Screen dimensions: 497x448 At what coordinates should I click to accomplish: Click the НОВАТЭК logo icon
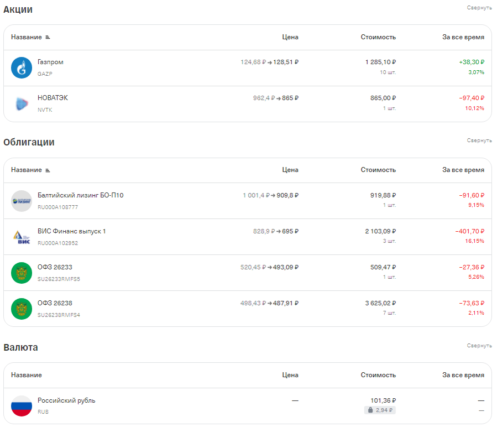(22, 103)
